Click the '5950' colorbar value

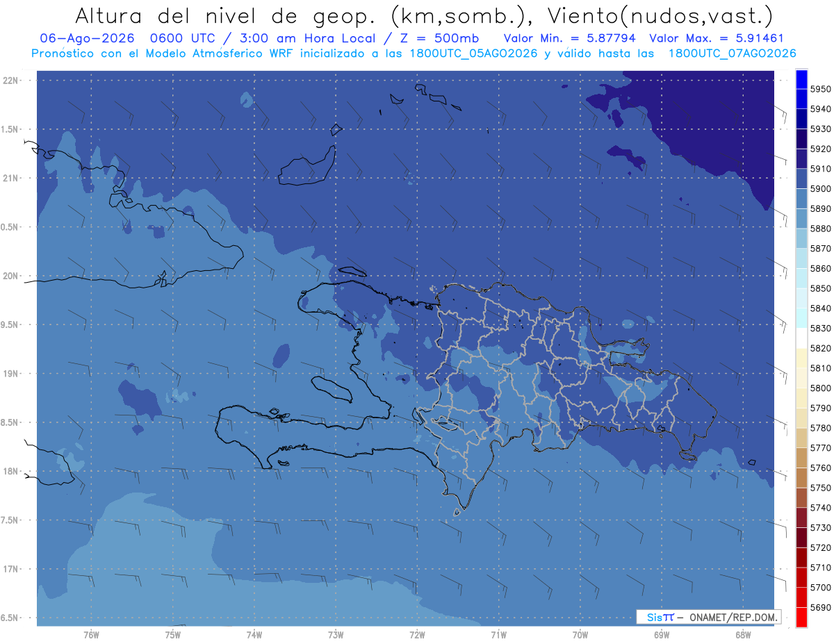tap(820, 89)
